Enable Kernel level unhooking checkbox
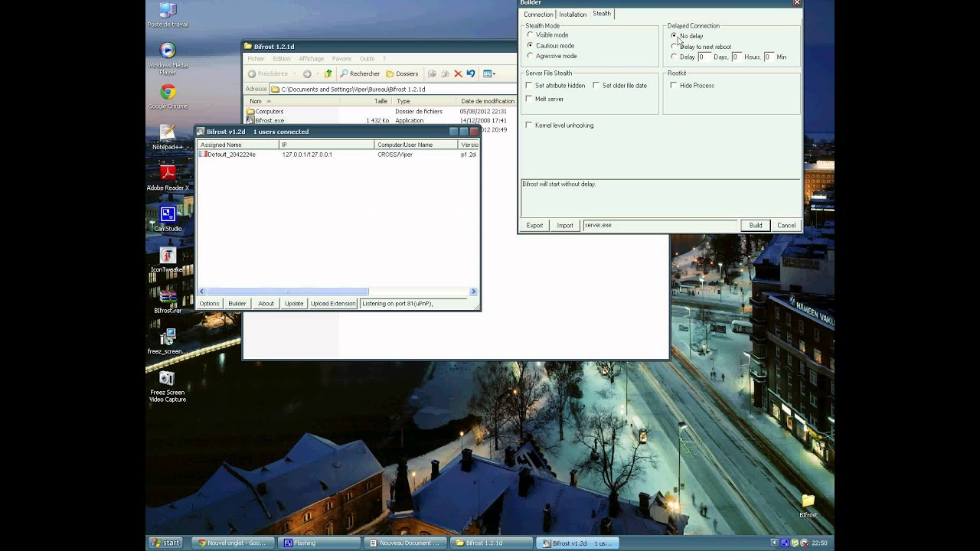This screenshot has height=551, width=980. pos(529,125)
